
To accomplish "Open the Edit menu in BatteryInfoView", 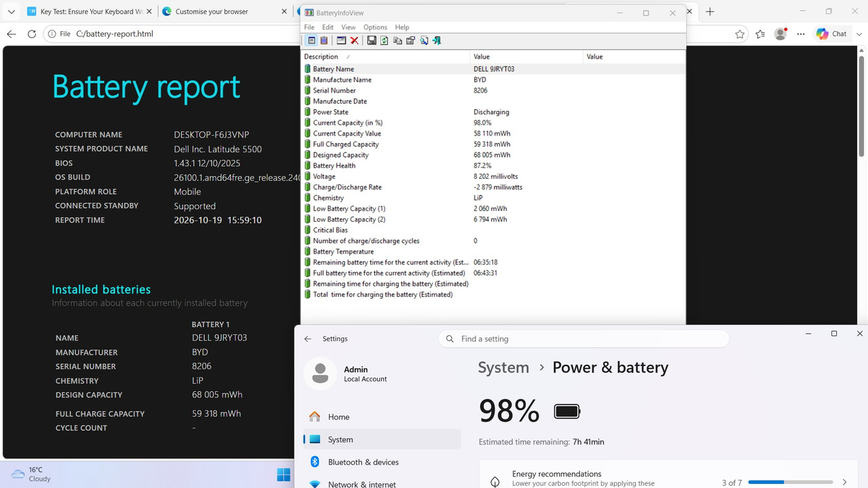I will click(328, 27).
